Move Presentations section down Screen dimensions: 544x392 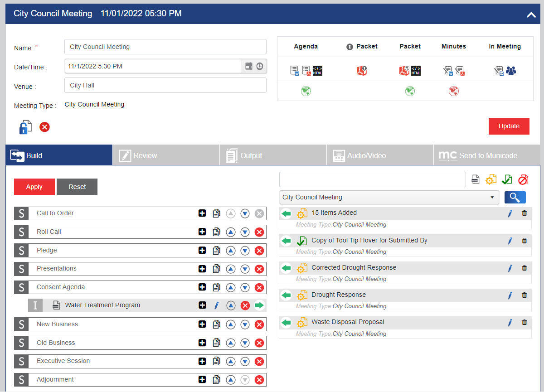[245, 269]
